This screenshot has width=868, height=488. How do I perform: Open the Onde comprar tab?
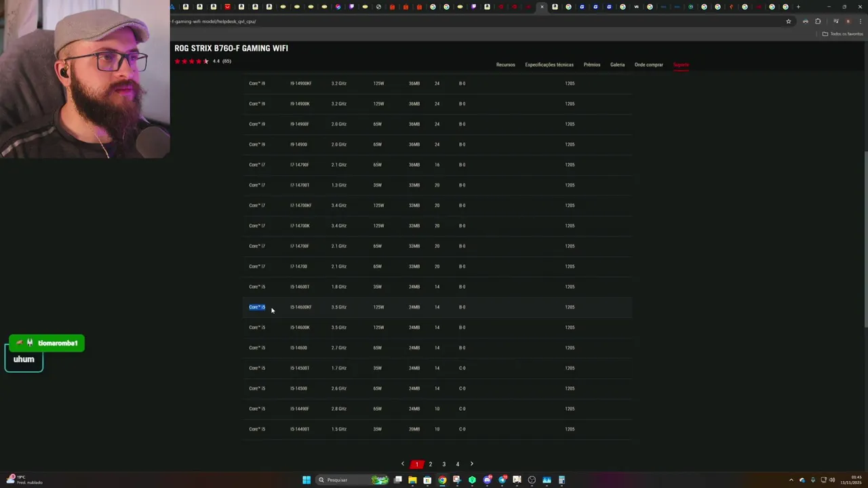[649, 65]
